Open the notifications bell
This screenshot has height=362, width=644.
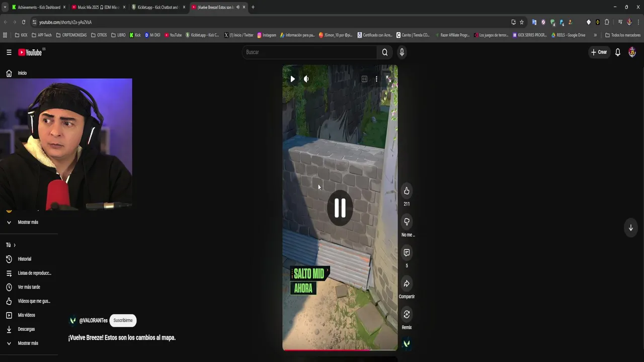pos(618,52)
